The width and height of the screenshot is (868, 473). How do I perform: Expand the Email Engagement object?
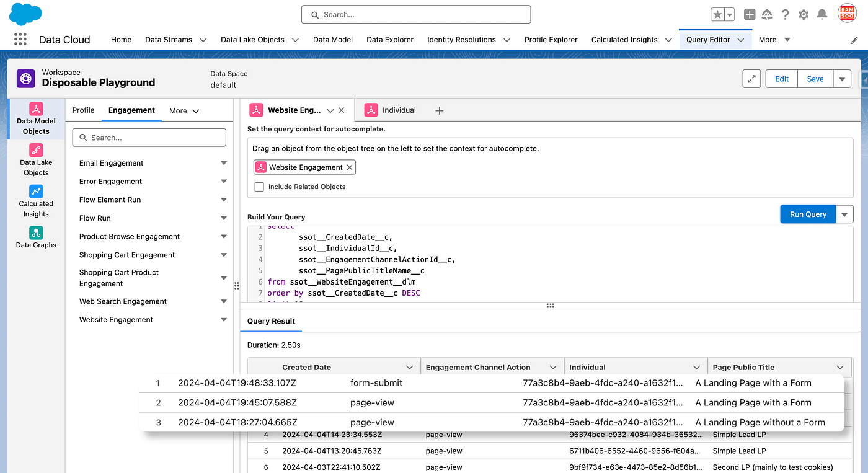[224, 163]
